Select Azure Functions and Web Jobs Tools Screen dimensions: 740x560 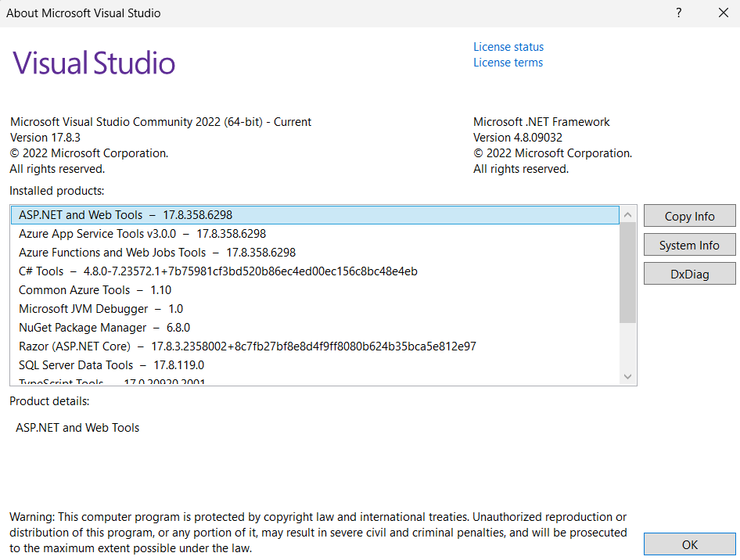[314, 253]
